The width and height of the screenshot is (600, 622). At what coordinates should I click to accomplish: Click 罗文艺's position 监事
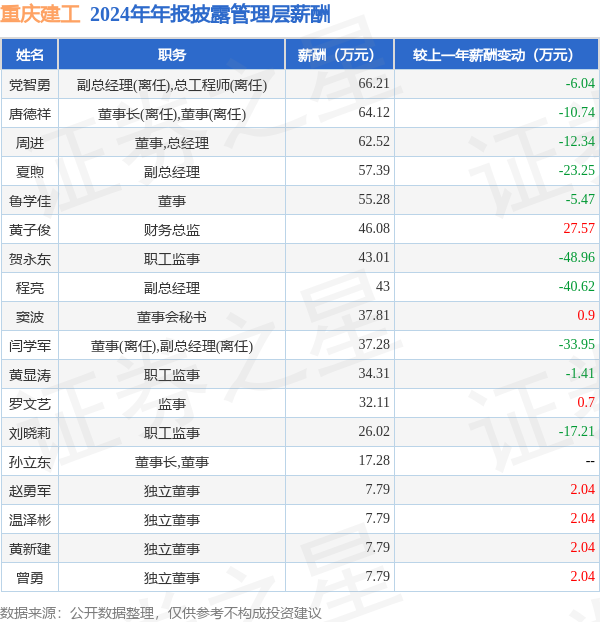[172, 404]
